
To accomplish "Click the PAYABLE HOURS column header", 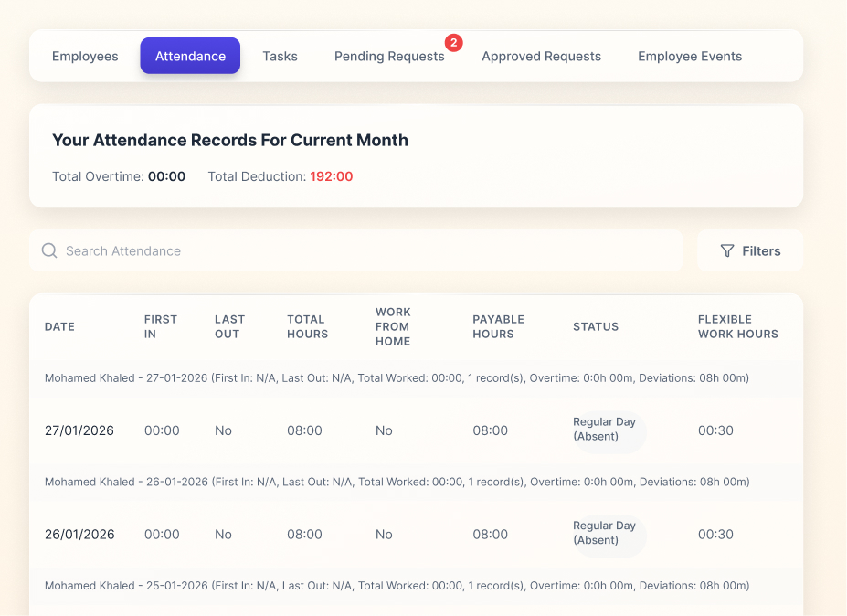I will coord(498,326).
